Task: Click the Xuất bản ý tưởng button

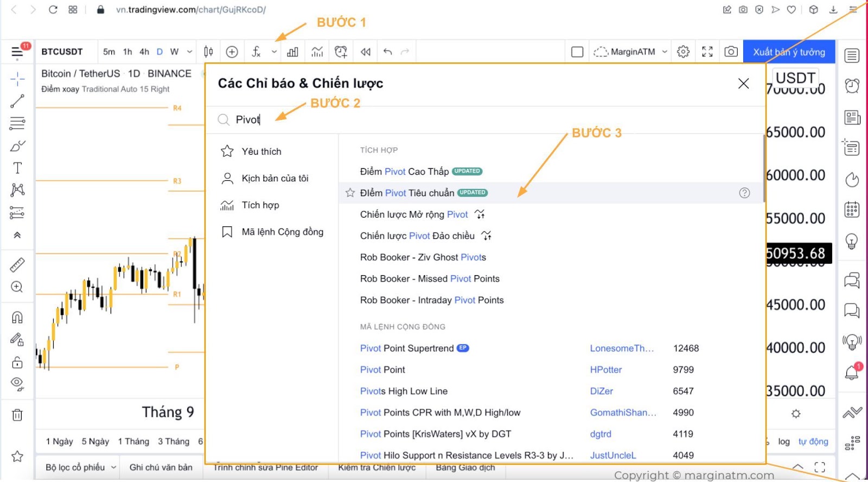Action: (x=789, y=52)
